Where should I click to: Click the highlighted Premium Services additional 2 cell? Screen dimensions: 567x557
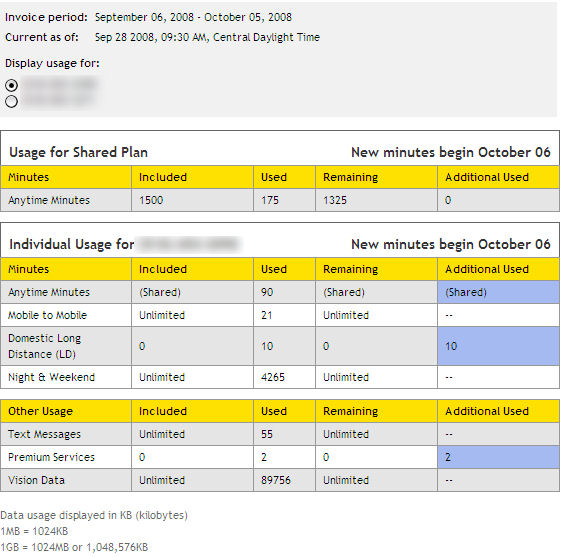498,457
